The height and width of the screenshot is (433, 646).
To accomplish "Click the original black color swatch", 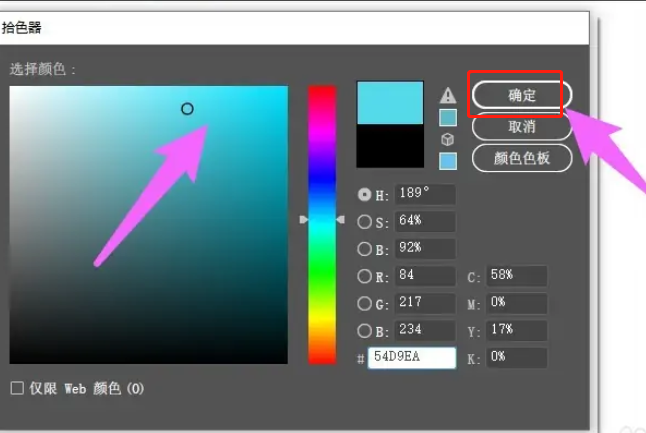I will [x=393, y=147].
